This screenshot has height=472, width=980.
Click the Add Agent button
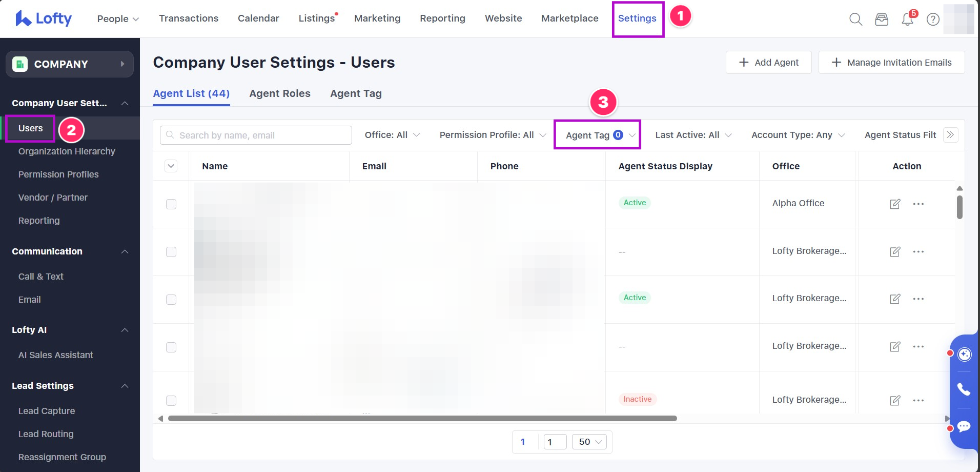768,63
